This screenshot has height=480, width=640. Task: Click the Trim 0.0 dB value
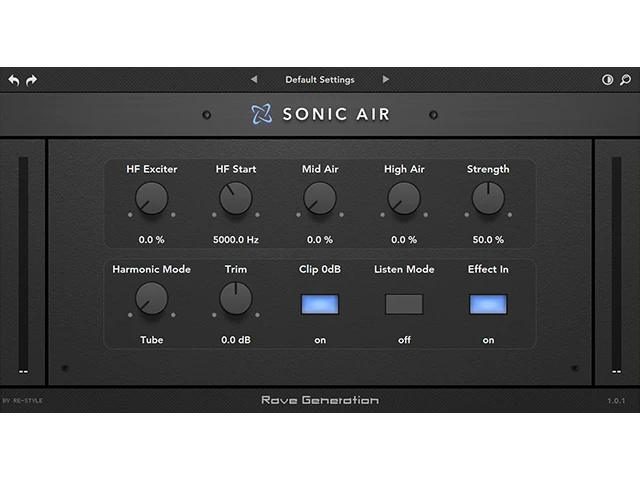(x=236, y=340)
